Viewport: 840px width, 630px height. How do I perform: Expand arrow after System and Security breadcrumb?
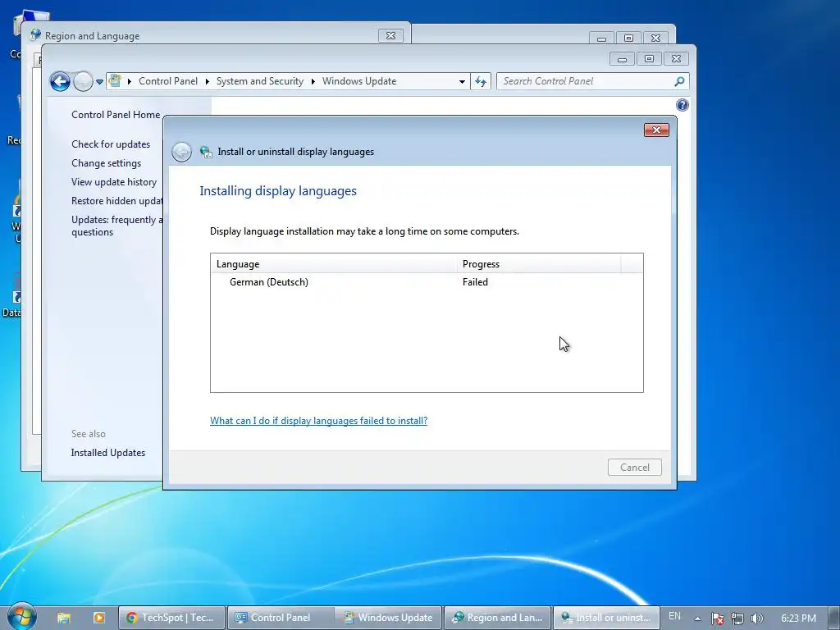point(313,81)
